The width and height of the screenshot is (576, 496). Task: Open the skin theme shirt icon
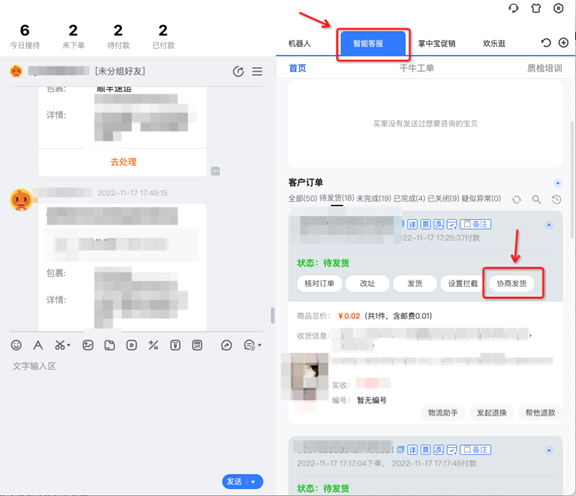pos(536,8)
